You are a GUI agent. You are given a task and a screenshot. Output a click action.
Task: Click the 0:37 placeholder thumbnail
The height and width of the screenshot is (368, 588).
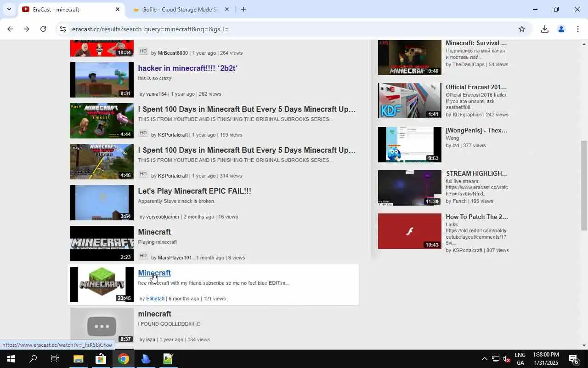coord(102,326)
